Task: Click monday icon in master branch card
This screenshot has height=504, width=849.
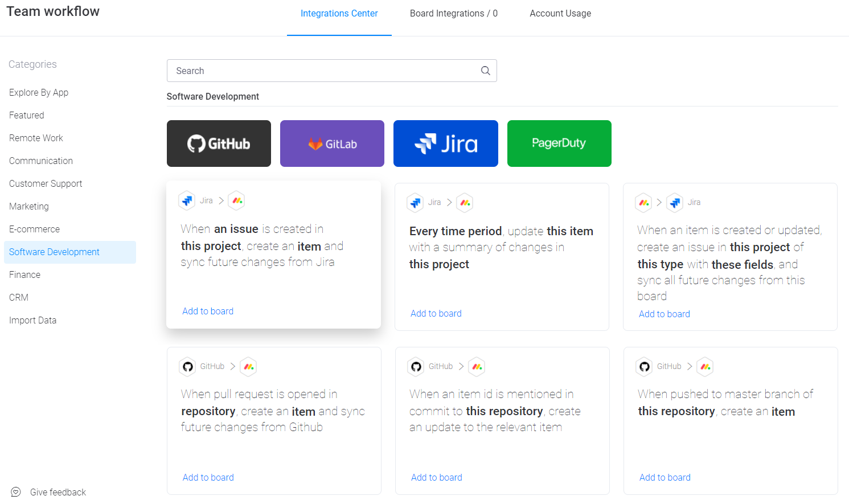Action: [705, 367]
